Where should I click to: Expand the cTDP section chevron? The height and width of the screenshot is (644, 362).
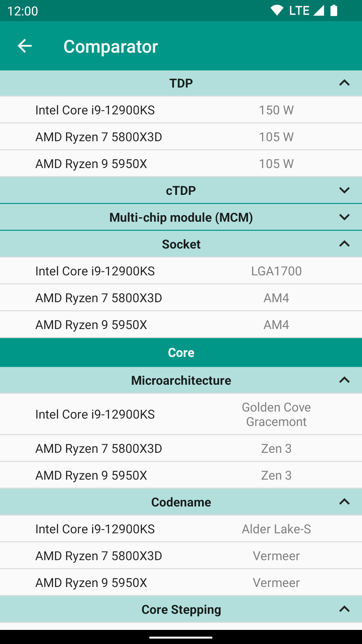[344, 190]
